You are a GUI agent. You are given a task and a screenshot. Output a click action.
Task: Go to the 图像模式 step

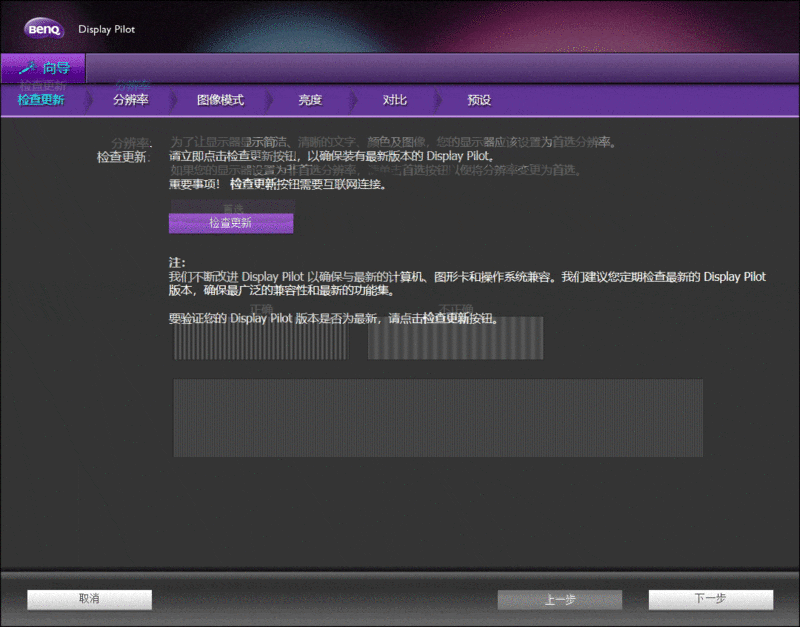point(222,100)
